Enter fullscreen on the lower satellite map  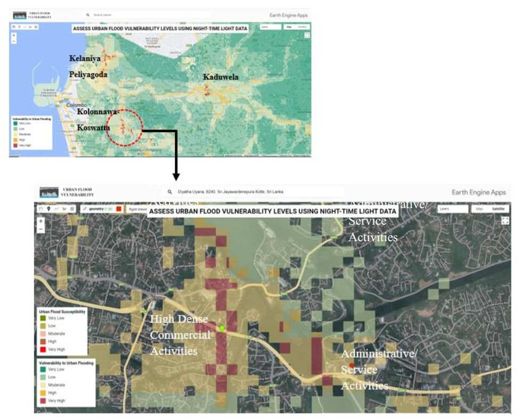coord(505,221)
